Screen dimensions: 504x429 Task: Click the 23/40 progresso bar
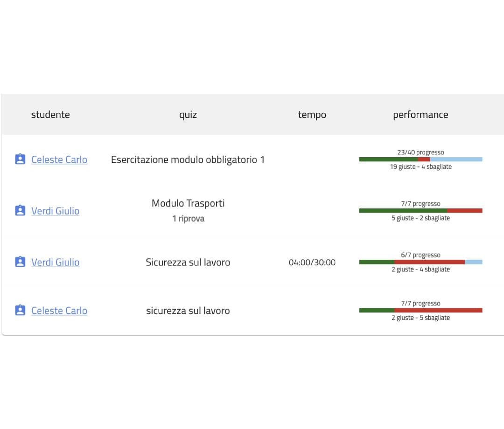[420, 159]
